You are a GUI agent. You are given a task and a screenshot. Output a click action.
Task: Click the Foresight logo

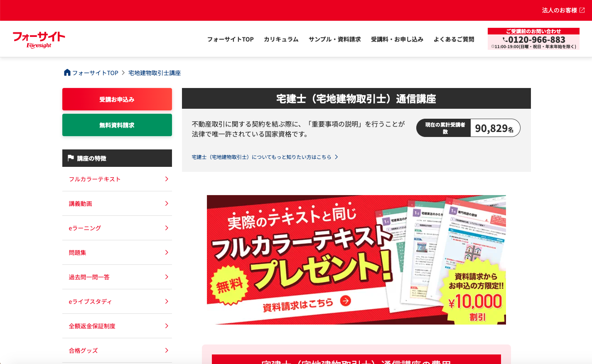click(39, 40)
